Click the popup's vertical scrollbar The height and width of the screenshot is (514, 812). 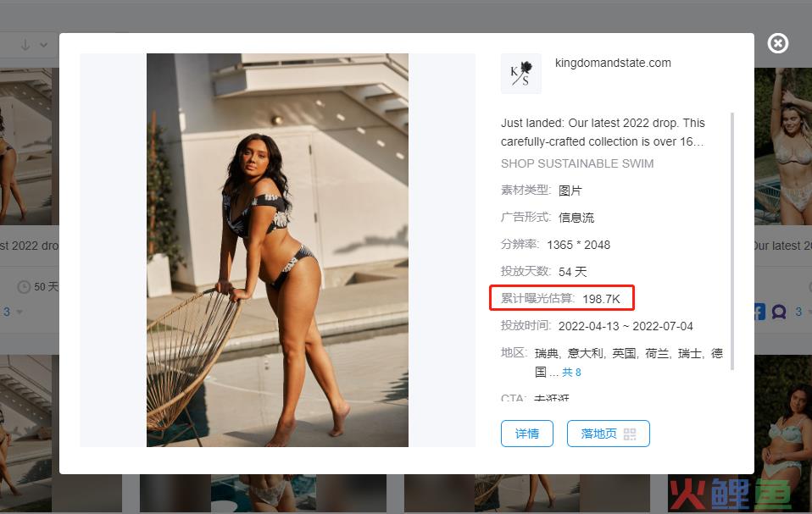(x=732, y=241)
